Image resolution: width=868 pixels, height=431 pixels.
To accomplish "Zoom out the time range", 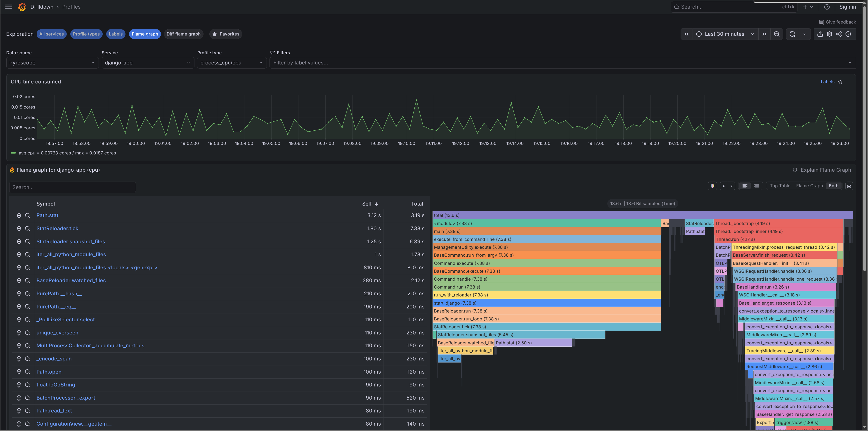I will coord(777,34).
